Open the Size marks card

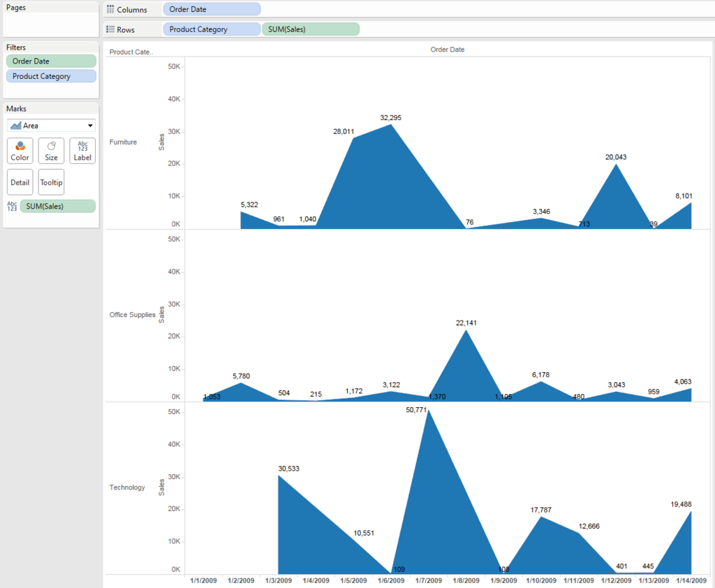(x=51, y=151)
